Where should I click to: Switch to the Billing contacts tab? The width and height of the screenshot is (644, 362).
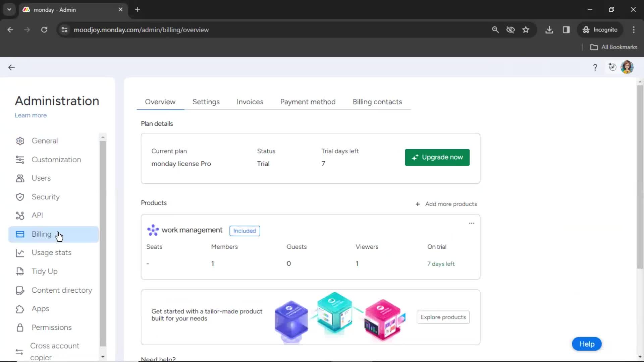click(x=377, y=102)
